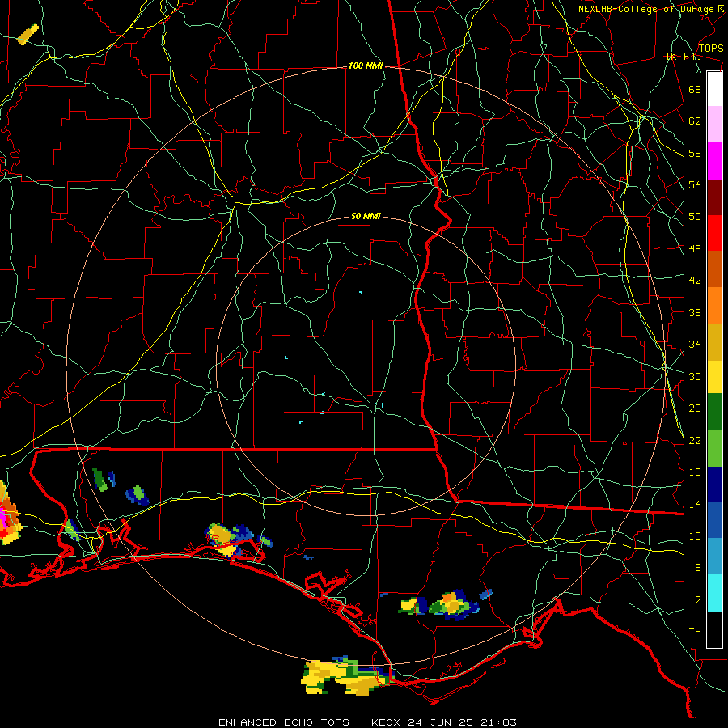Click the legend value 6
The image size is (728, 728).
pos(698,567)
